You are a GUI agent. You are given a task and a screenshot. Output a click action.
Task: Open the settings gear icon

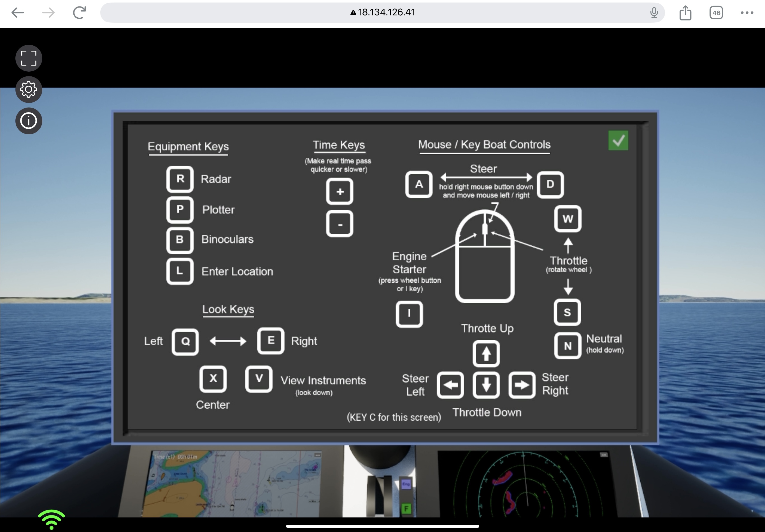[x=29, y=89]
